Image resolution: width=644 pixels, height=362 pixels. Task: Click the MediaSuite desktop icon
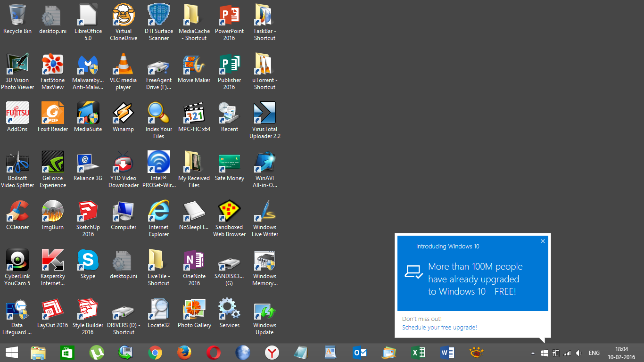(88, 113)
